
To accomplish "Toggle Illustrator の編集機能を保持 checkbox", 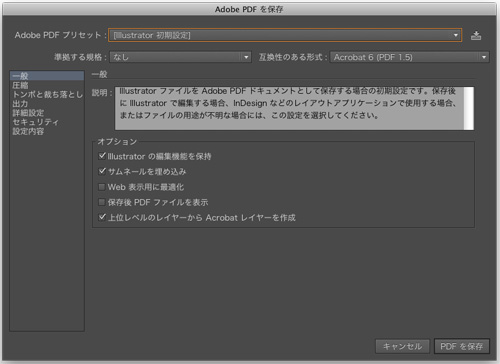I will click(102, 156).
